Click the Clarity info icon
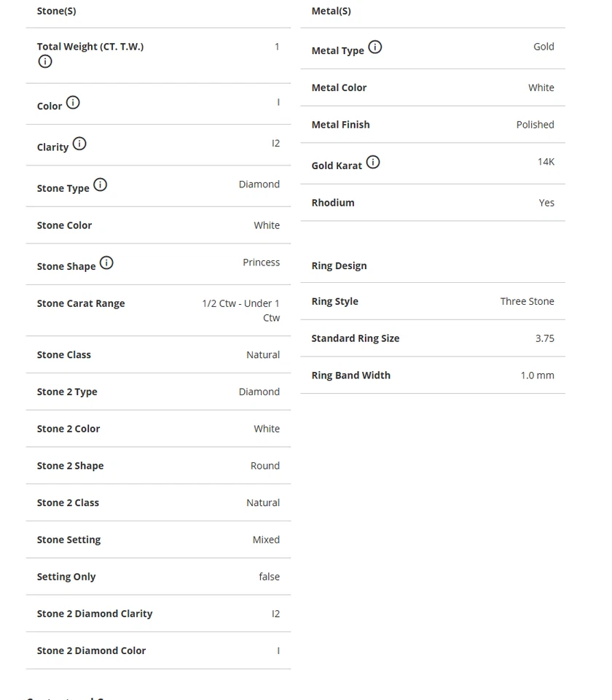 tap(79, 144)
